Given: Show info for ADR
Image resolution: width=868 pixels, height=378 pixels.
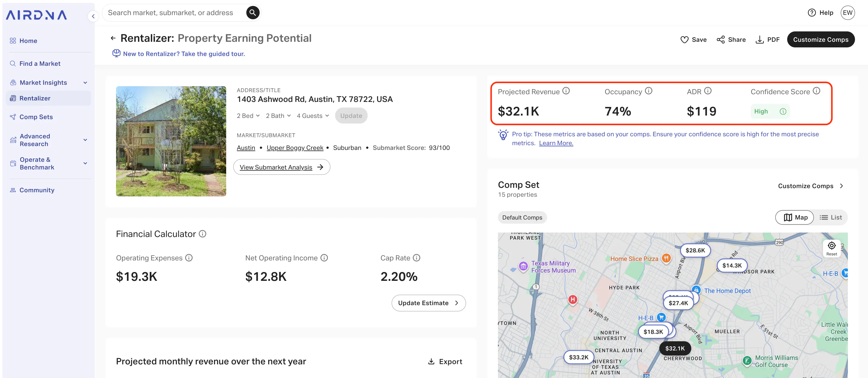Looking at the screenshot, I should click(x=708, y=91).
